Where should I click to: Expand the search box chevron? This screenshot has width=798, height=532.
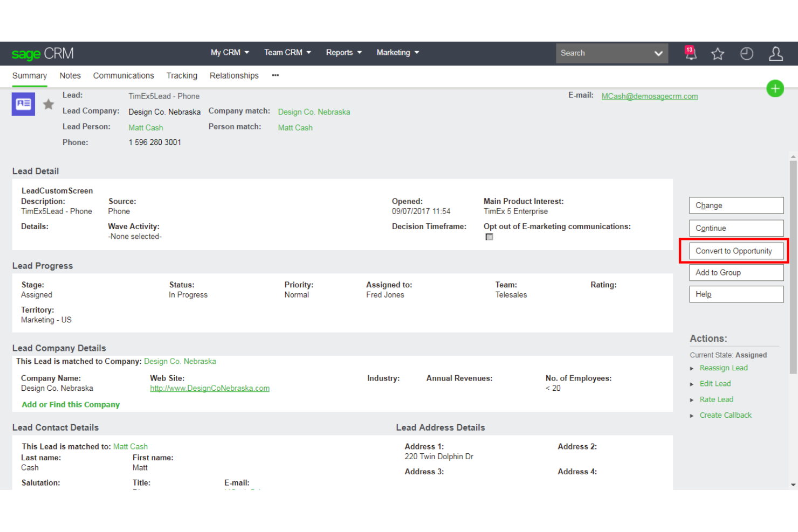coord(658,53)
